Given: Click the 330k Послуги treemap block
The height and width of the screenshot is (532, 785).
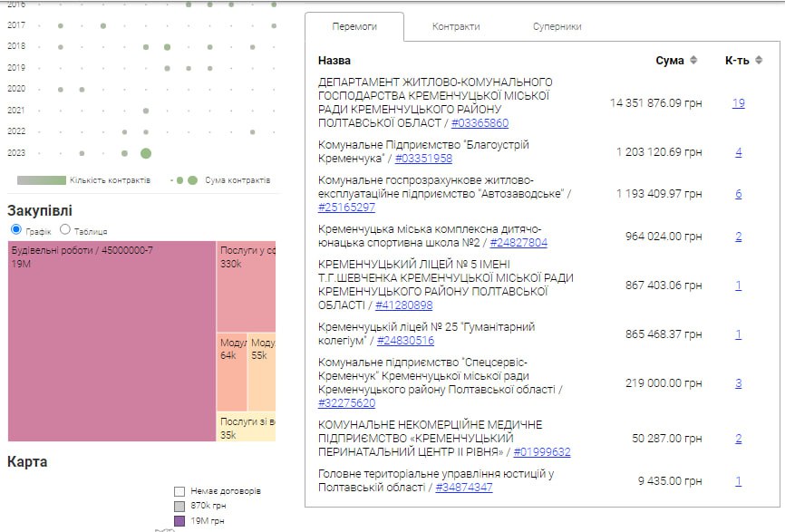Looking at the screenshot, I should coord(247,286).
